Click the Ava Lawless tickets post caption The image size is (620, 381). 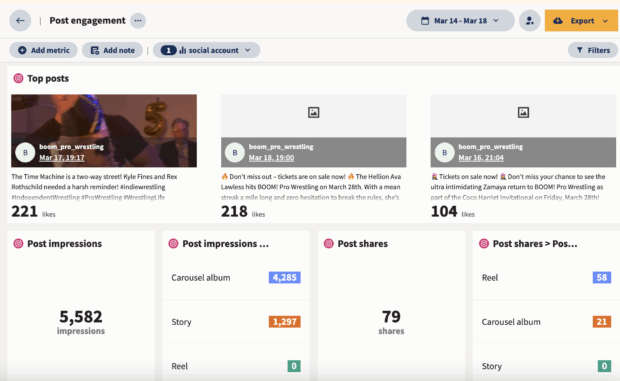coord(311,187)
